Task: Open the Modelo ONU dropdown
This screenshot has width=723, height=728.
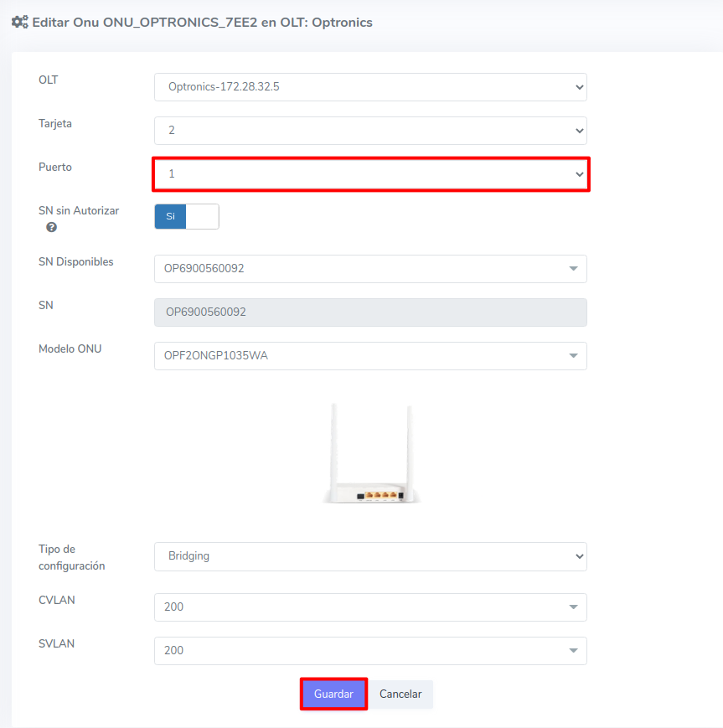Action: click(x=370, y=356)
